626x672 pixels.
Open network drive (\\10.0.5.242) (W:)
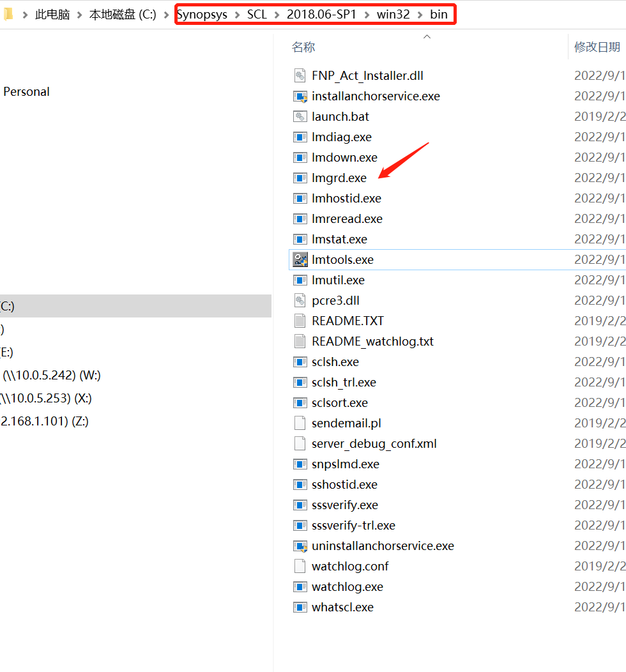pyautogui.click(x=52, y=376)
